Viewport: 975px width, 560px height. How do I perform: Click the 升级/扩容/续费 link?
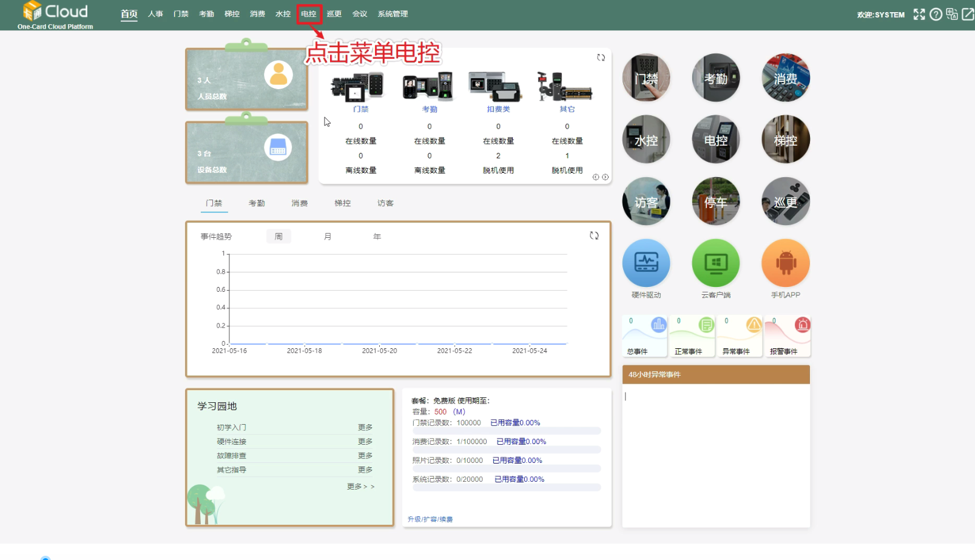pos(430,519)
